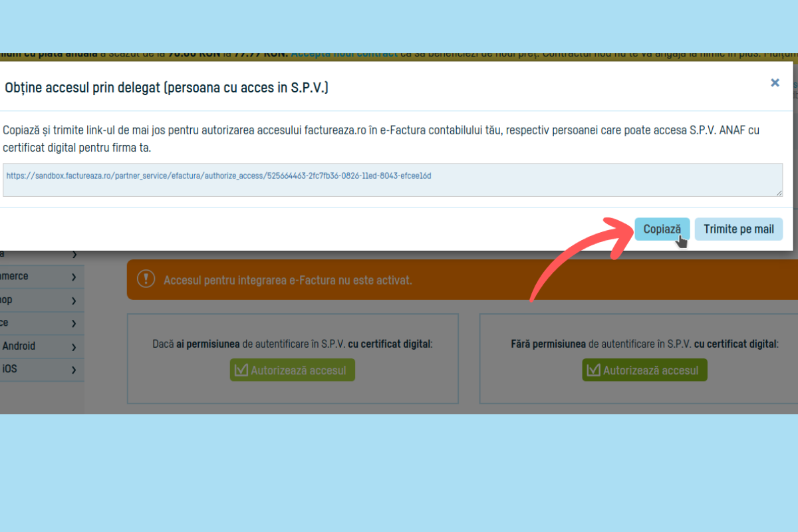798x532 pixels.
Task: Close the delegate access dialog
Action: point(775,83)
